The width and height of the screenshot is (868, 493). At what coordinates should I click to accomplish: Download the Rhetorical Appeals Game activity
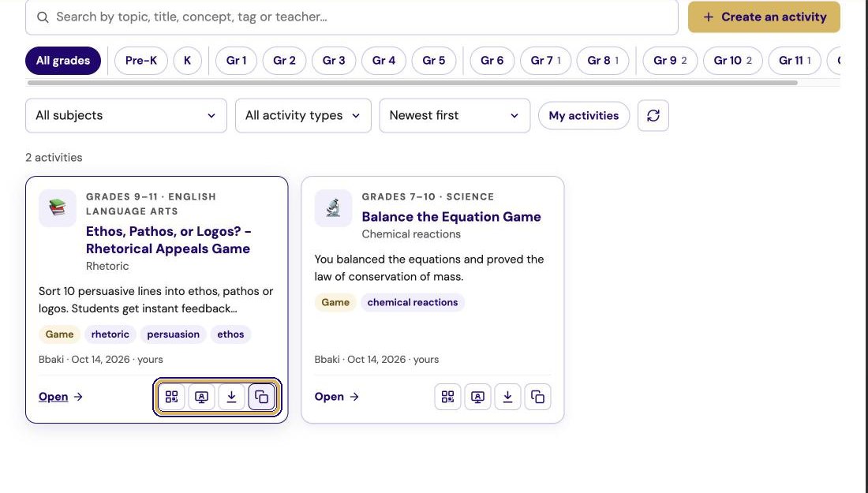(231, 397)
